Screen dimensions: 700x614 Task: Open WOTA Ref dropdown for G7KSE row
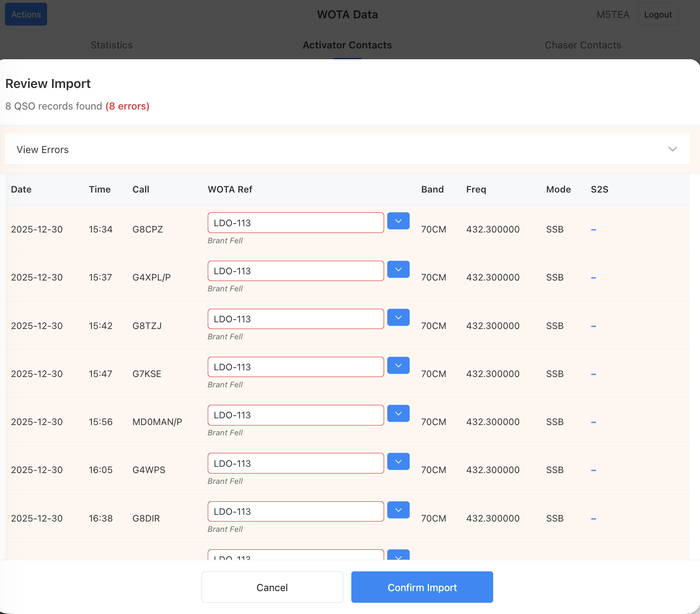(x=398, y=365)
